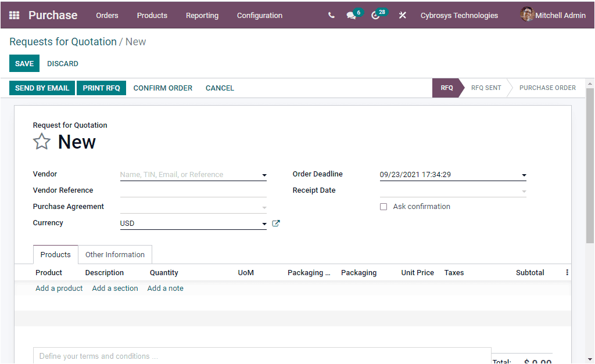
Task: Open the Reporting menu
Action: [x=202, y=16]
